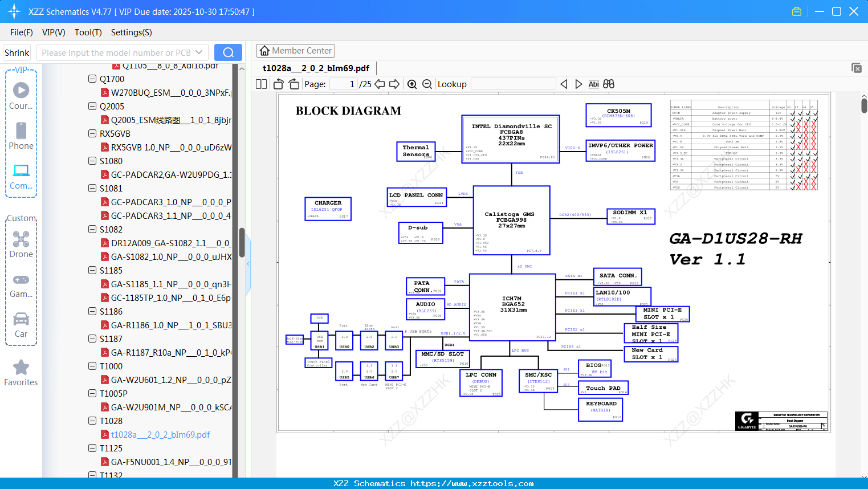The image size is (868, 489).
Task: Rotate page counterclockwise
Action: pos(279,84)
